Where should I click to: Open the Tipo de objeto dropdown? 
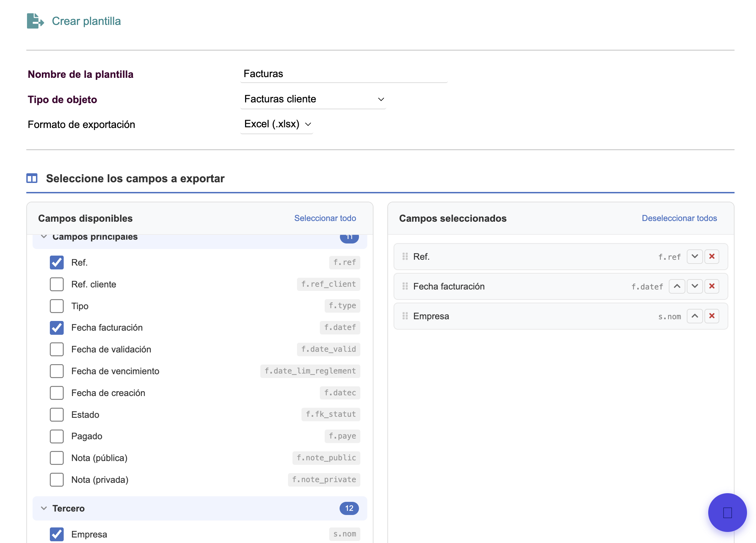point(313,99)
